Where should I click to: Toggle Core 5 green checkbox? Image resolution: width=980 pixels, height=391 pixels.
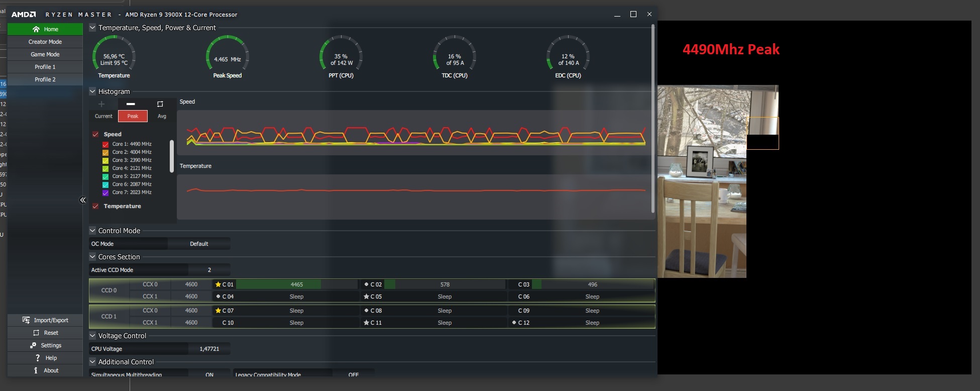[105, 176]
